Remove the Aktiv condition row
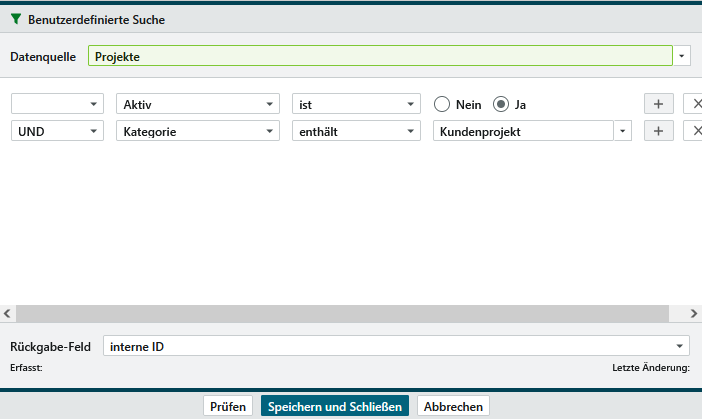702x419 pixels. point(694,104)
